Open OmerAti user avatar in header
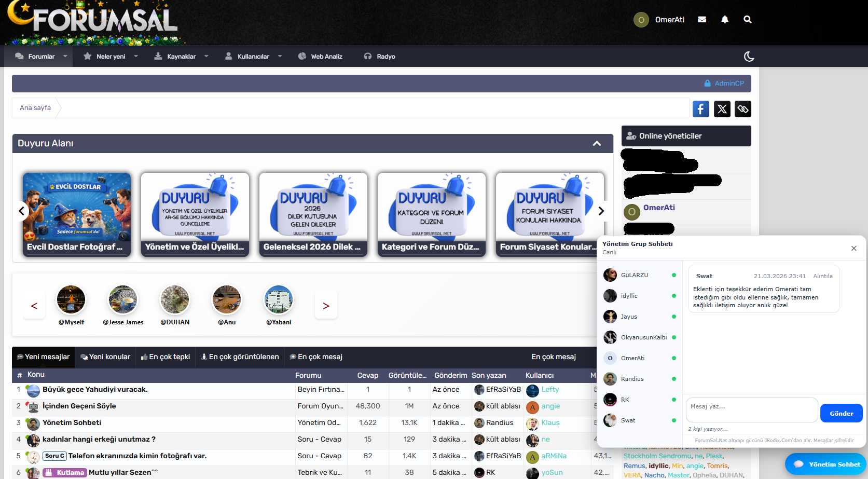This screenshot has width=868, height=479. click(641, 20)
